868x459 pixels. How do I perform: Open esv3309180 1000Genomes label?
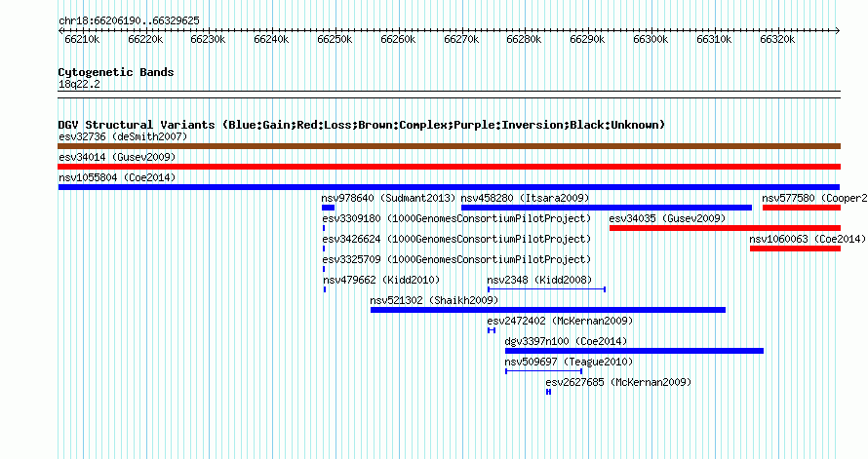click(456, 218)
